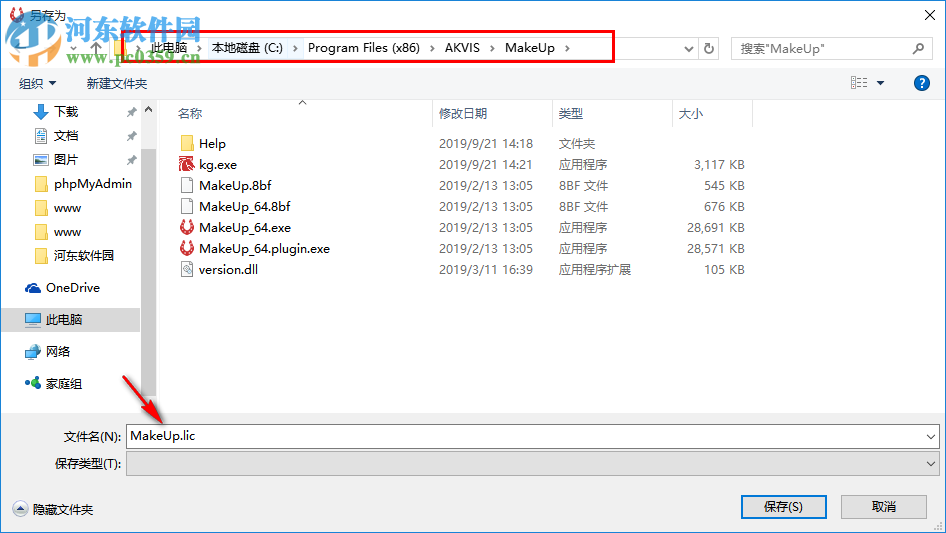
Task: Expand chevron after 本地磁盘 (C:)
Action: (295, 48)
